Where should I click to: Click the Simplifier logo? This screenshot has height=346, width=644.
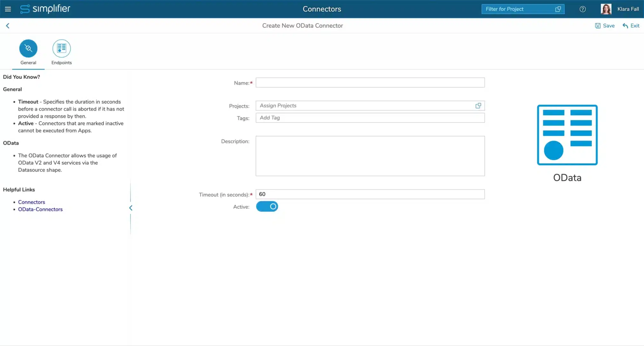click(x=45, y=9)
